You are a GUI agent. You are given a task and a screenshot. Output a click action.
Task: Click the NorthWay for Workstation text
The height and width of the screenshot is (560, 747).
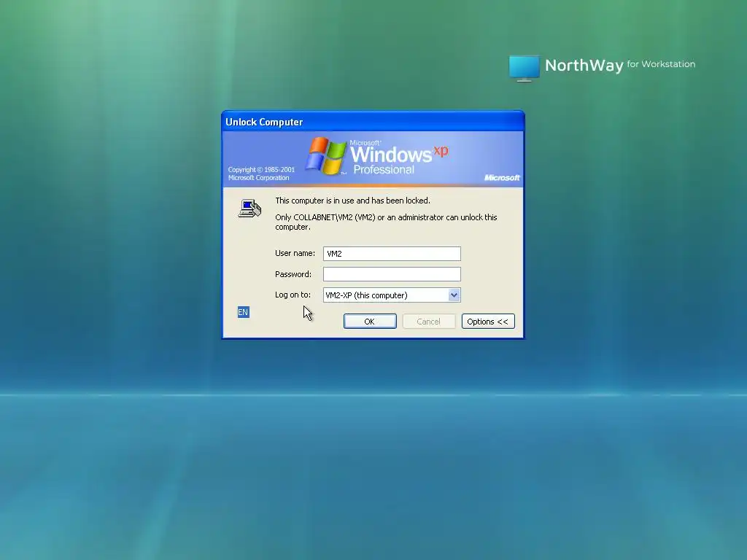click(620, 65)
